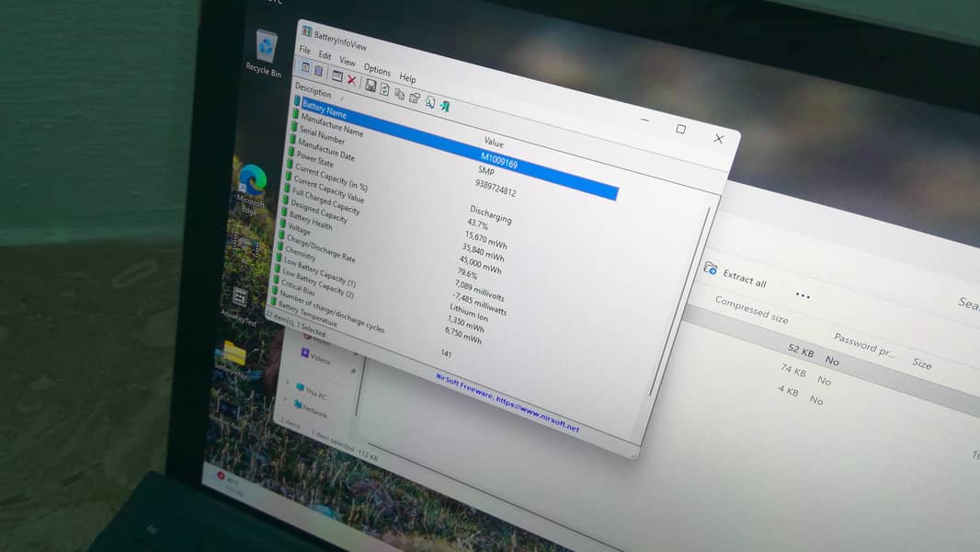The height and width of the screenshot is (552, 980).
Task: Click the first toolbar icon for battery information
Action: [x=305, y=68]
